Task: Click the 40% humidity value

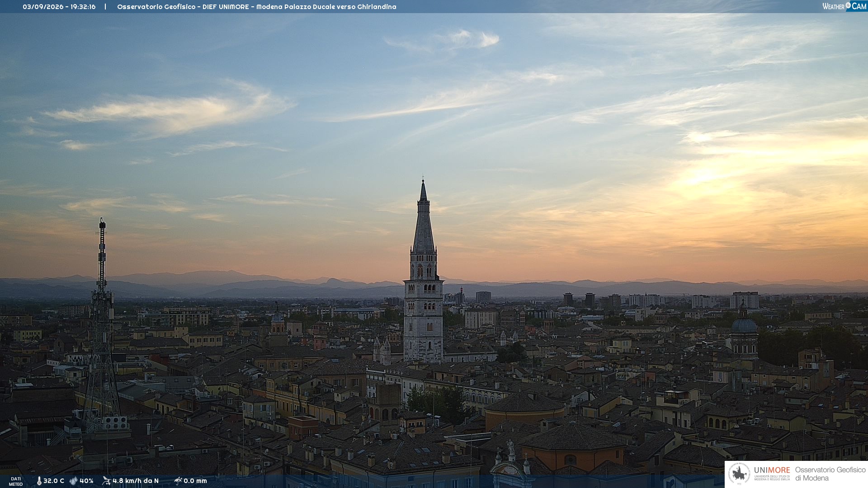Action: coord(86,481)
